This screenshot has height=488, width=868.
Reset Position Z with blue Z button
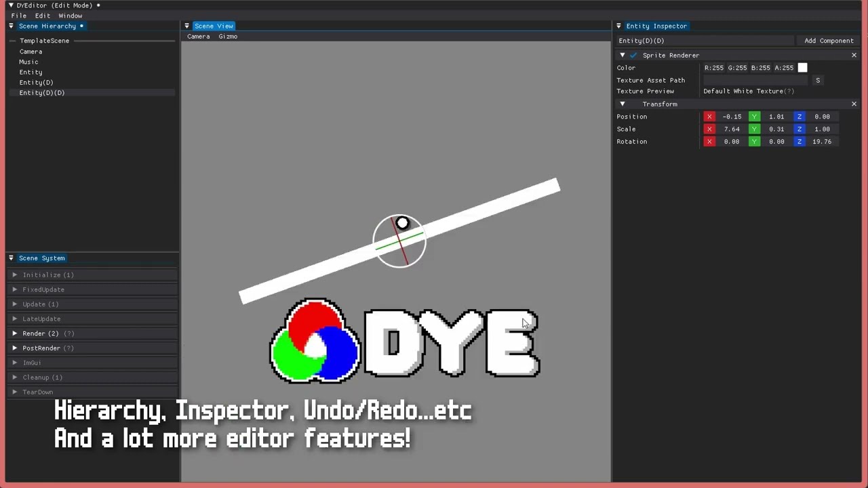coord(800,117)
